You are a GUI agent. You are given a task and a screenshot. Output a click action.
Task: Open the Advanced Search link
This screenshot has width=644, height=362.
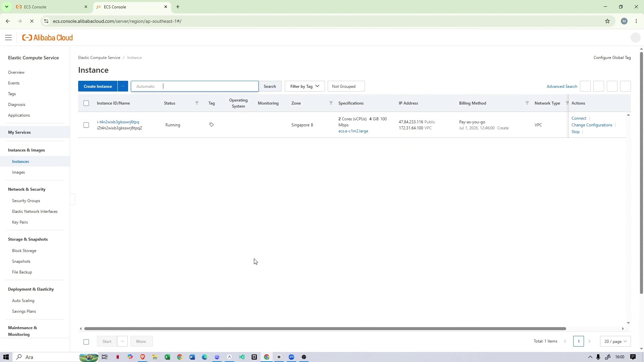[x=562, y=86]
